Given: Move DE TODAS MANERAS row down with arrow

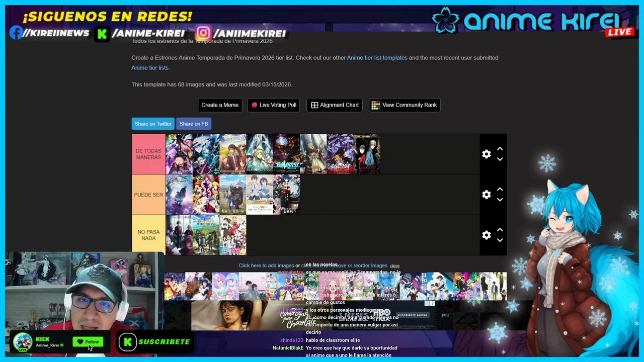Looking at the screenshot, I should coord(500,159).
